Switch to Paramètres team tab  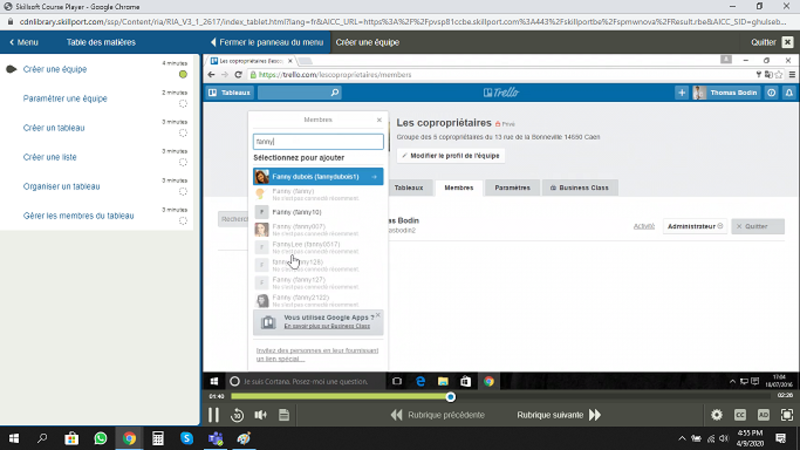click(512, 188)
